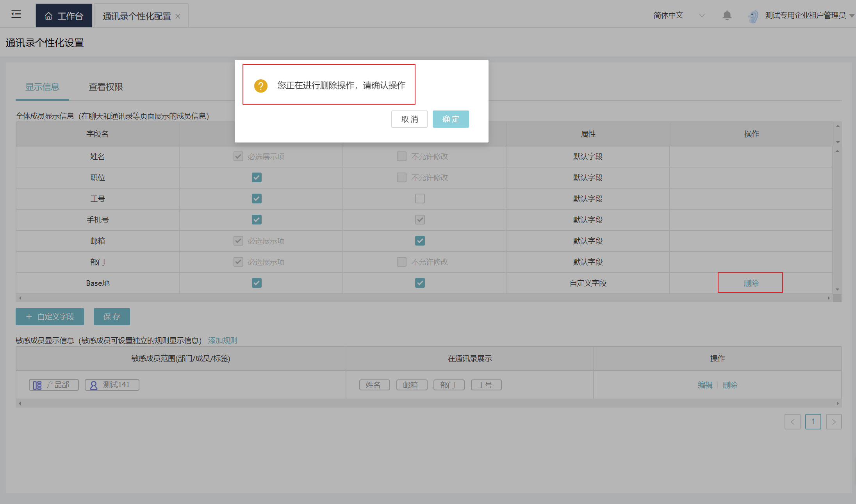The image size is (856, 504).
Task: Click 删除 in sensitive member row
Action: [730, 385]
